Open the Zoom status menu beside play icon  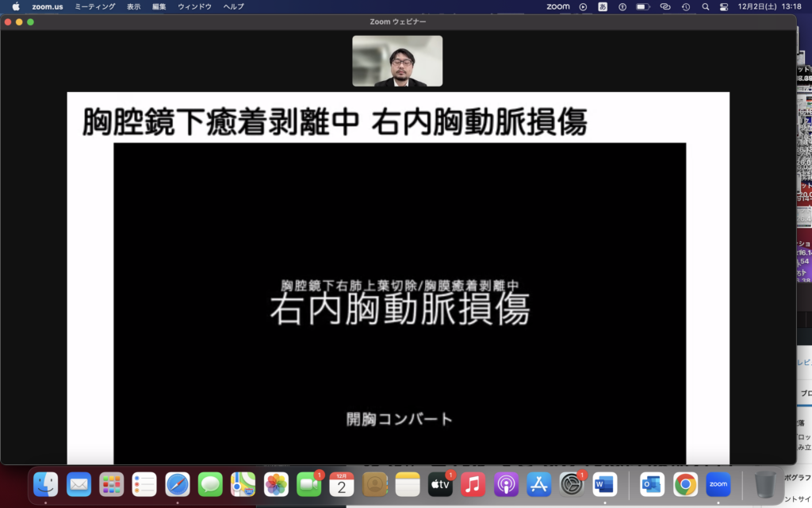(x=557, y=6)
